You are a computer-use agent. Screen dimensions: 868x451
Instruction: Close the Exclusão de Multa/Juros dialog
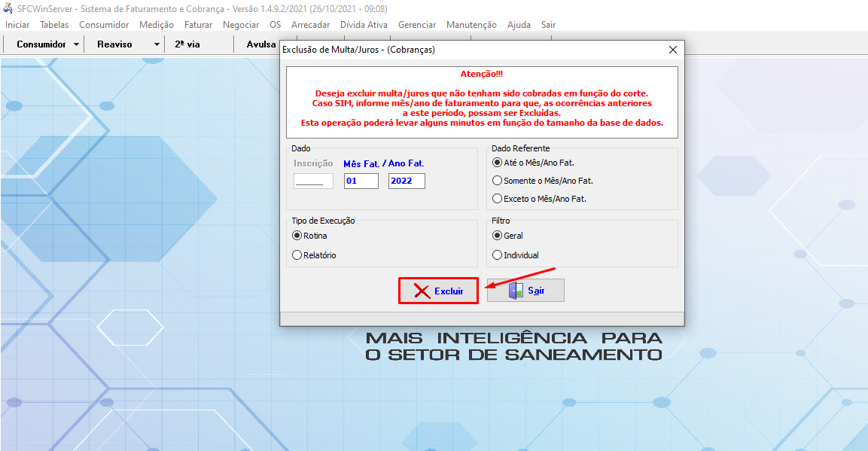[673, 50]
